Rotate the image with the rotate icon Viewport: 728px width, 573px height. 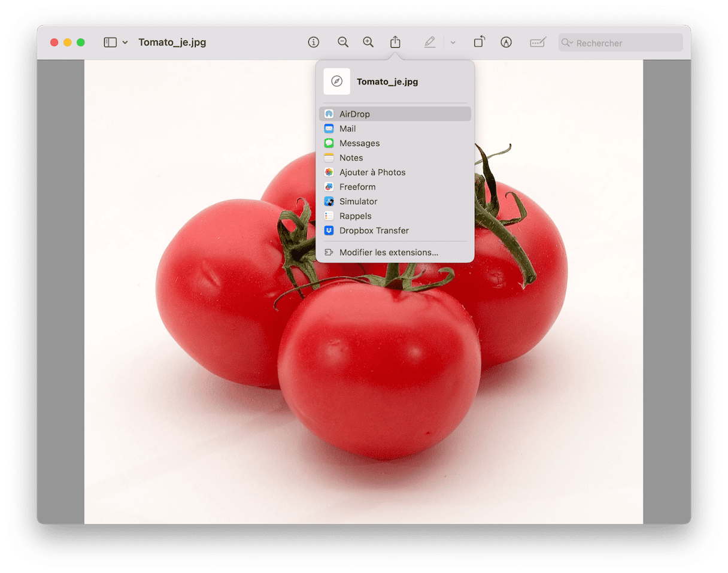point(479,43)
